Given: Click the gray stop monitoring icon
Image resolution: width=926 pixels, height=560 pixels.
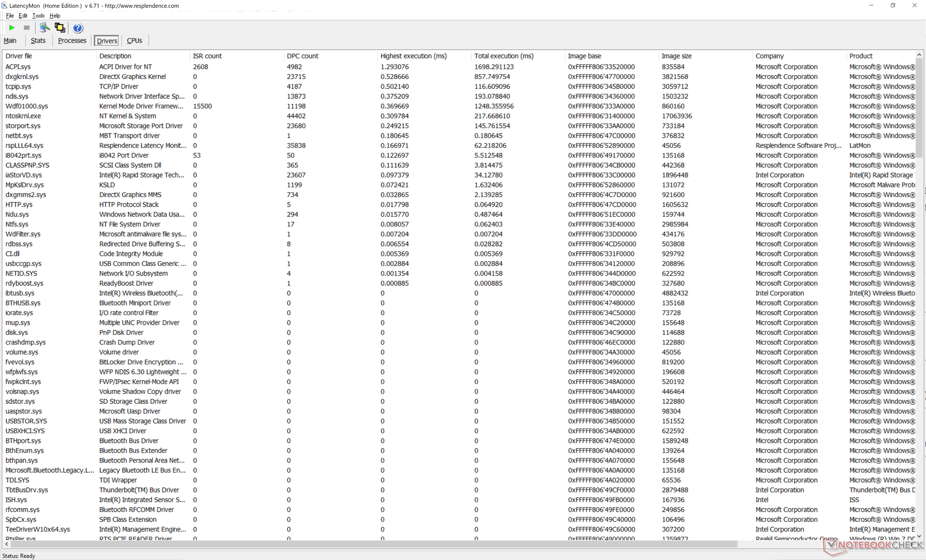Looking at the screenshot, I should coord(27,28).
